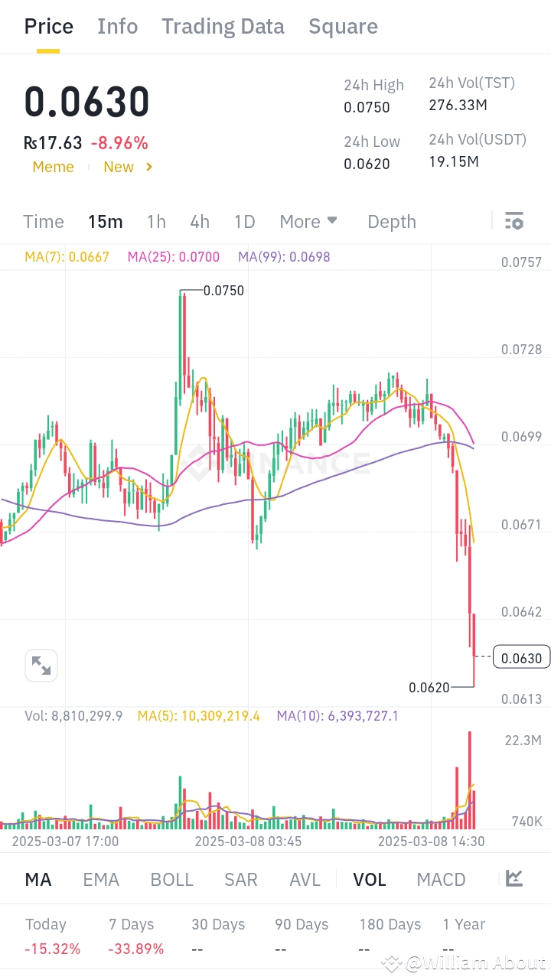This screenshot has height=980, width=551.
Task: Open the chart settings icon
Action: click(514, 221)
